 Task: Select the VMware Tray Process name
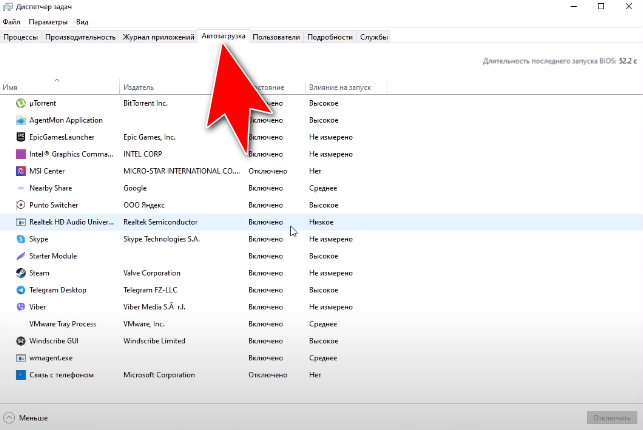(x=62, y=324)
